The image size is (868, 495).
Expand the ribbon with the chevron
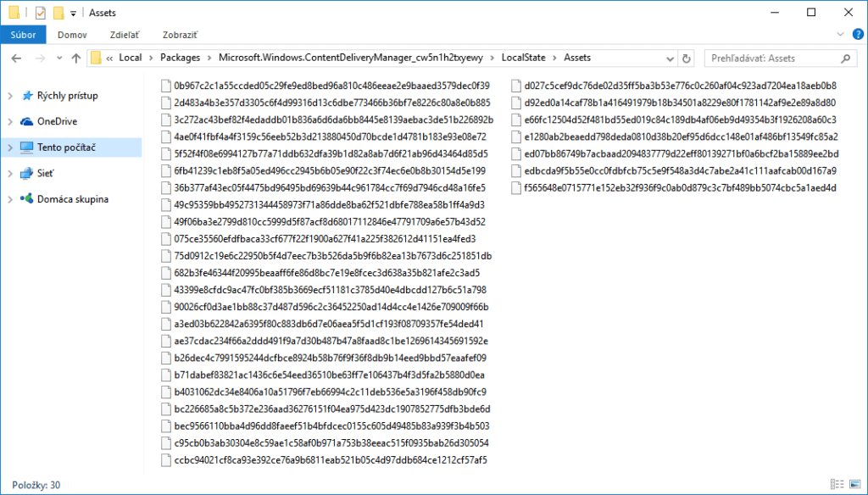click(840, 35)
